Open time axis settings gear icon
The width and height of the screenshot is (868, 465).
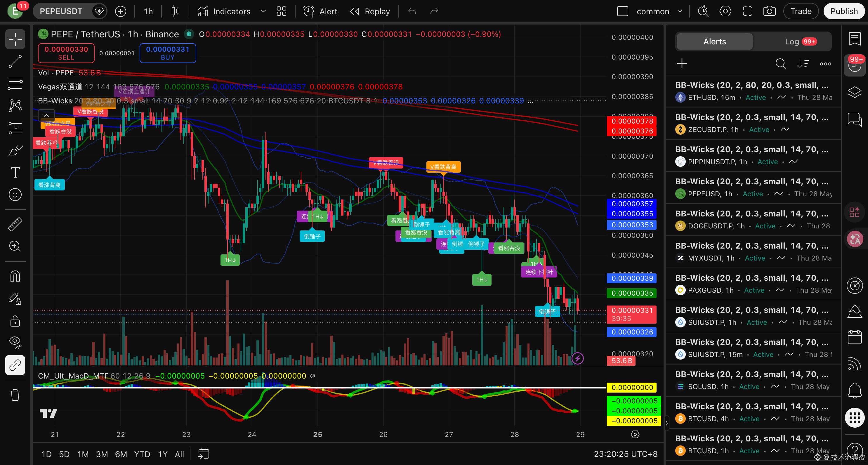coord(635,434)
